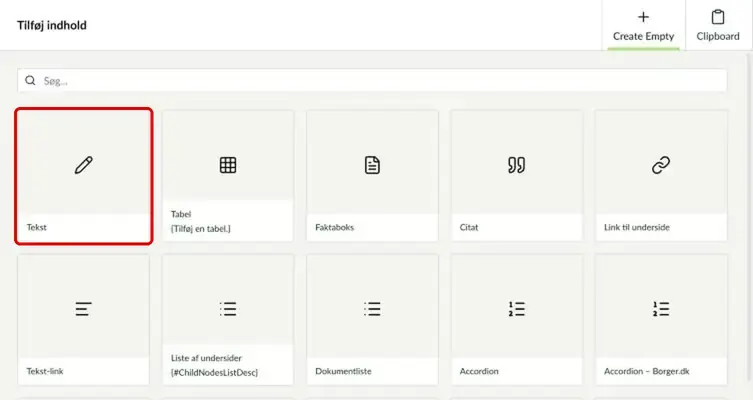Viewport: 753px width, 400px height.
Task: Pick the Faktaboks document icon
Action: coord(372,165)
